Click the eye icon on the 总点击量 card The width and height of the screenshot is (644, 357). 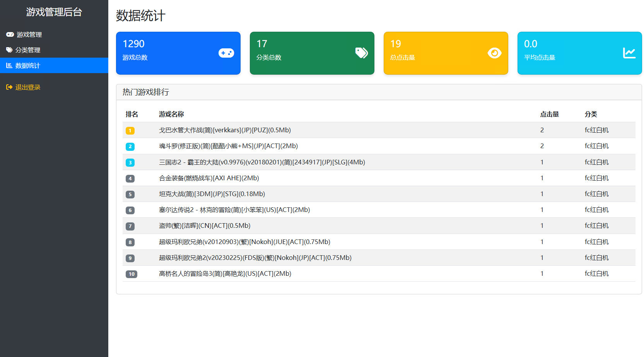click(x=494, y=53)
